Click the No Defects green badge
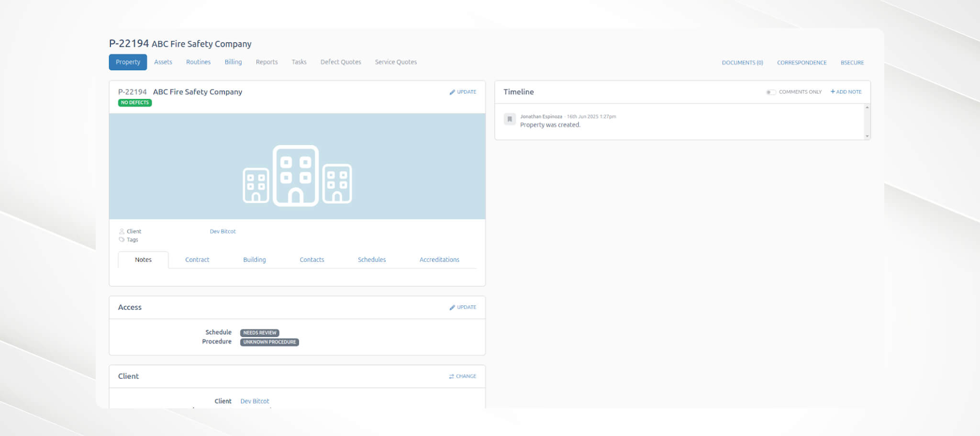This screenshot has width=980, height=436. point(134,102)
